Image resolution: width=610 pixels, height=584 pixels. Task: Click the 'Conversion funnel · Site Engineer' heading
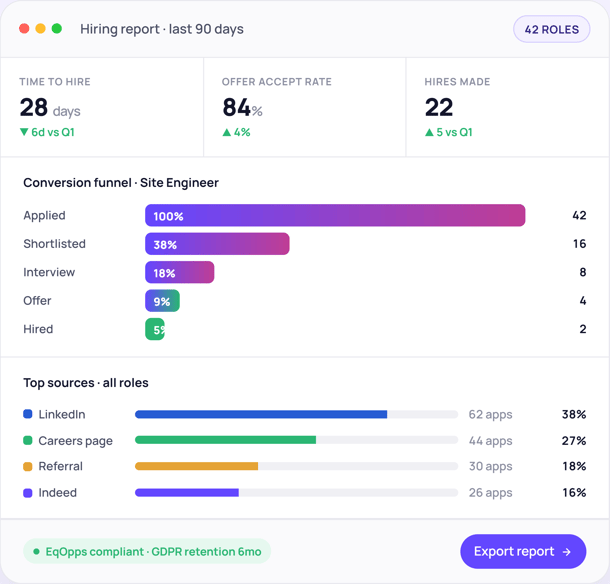click(x=121, y=183)
